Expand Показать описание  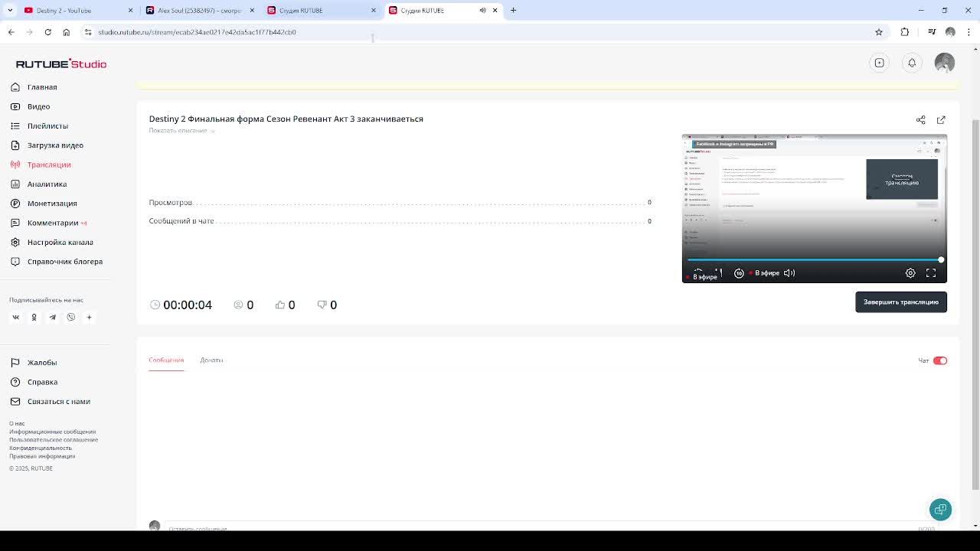[x=181, y=131]
